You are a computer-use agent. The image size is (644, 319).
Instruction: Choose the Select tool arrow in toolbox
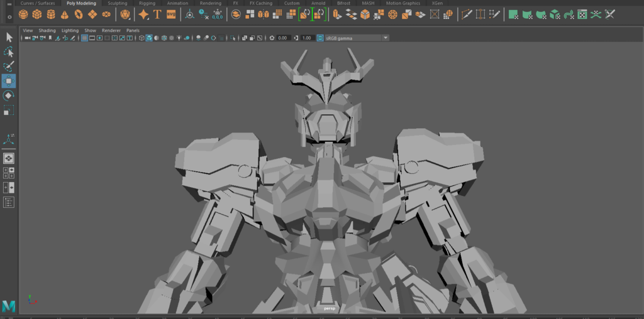9,38
